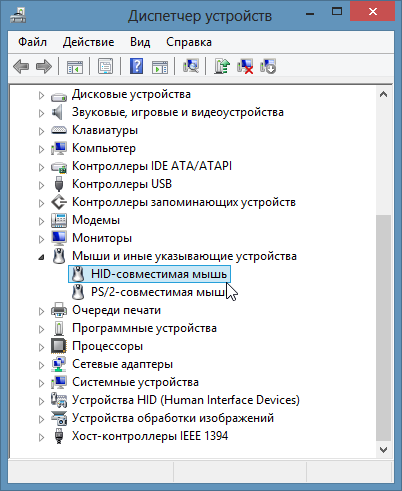This screenshot has height=491, width=402.
Task: Click Disable device icon with down arrow
Action: coord(268,66)
